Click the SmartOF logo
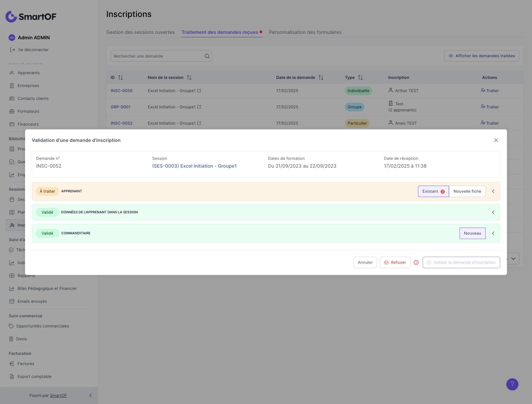532x404 pixels. [31, 16]
